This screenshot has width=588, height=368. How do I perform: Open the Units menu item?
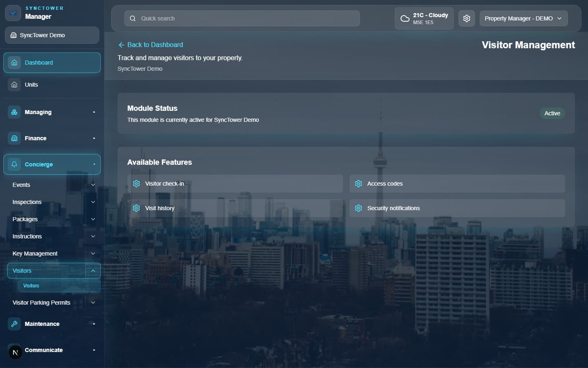pos(52,85)
